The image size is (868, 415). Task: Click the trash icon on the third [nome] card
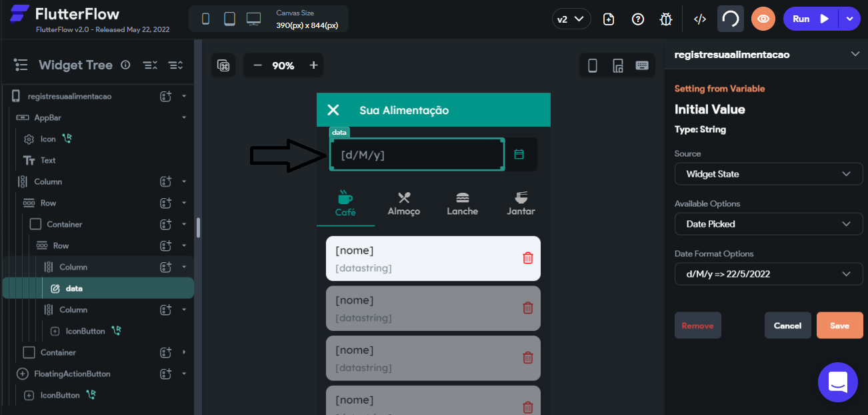528,358
